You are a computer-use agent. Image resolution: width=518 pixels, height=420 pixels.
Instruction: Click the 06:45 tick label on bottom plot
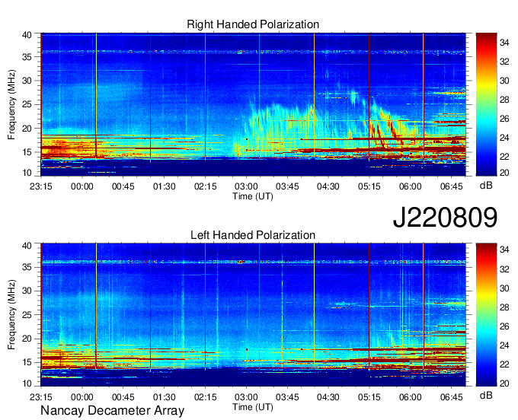[x=451, y=397]
